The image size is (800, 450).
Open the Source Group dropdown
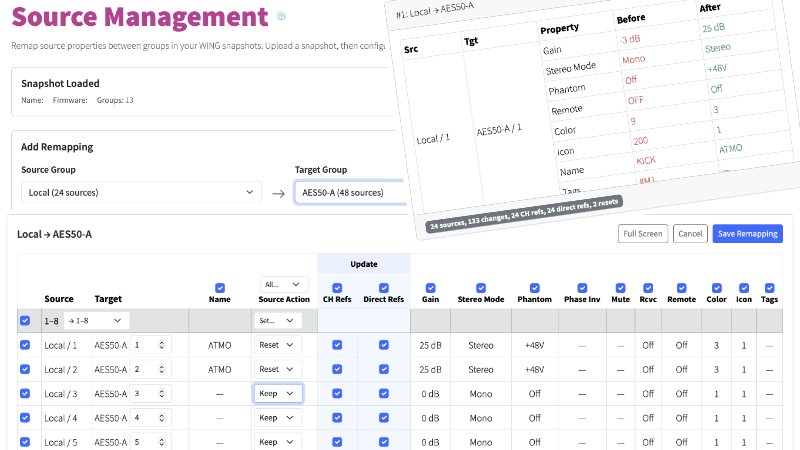tap(141, 192)
